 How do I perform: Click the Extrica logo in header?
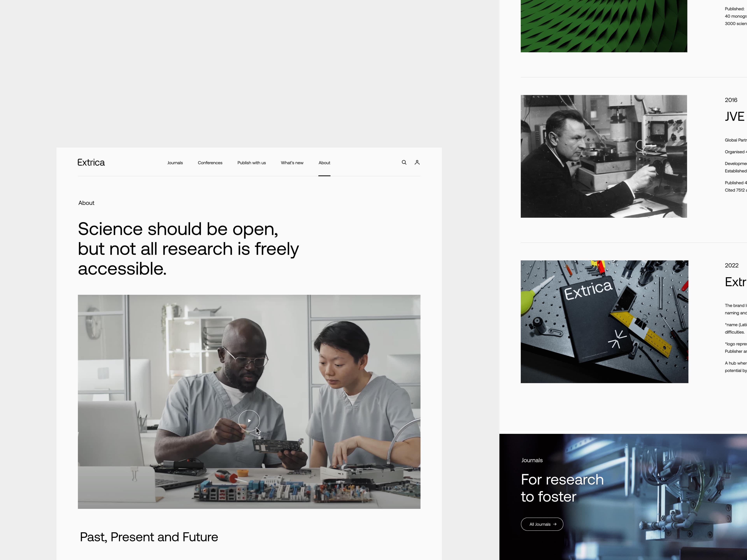click(x=91, y=163)
